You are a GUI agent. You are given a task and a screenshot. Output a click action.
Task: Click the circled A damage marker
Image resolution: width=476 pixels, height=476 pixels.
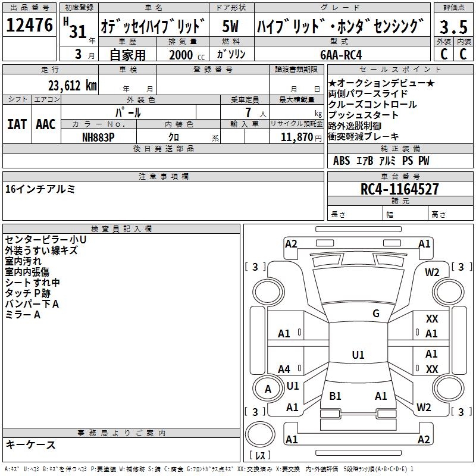click(268, 389)
